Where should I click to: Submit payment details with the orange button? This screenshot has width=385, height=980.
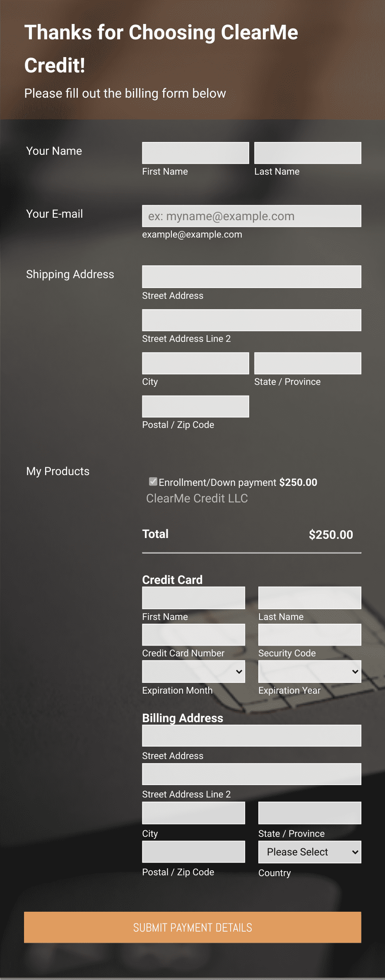point(192,927)
